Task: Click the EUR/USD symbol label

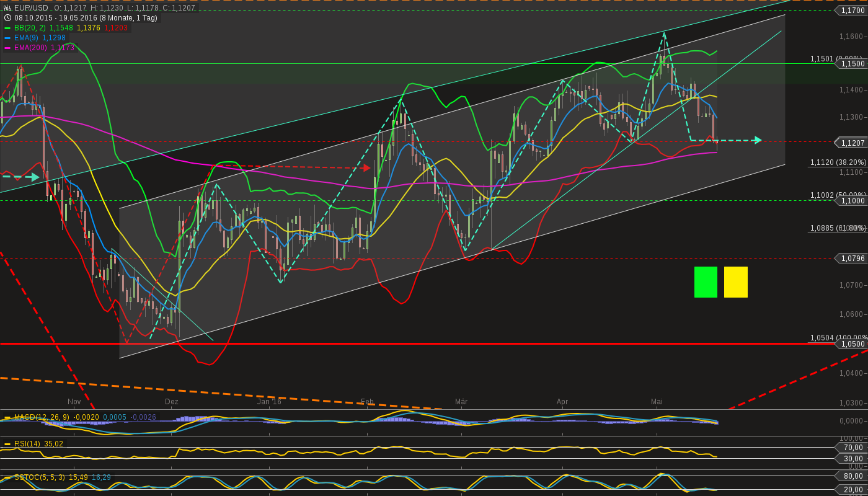Action: (31, 8)
